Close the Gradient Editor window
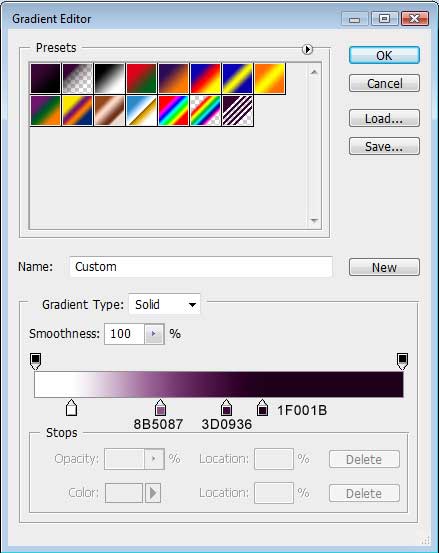 tap(415, 19)
